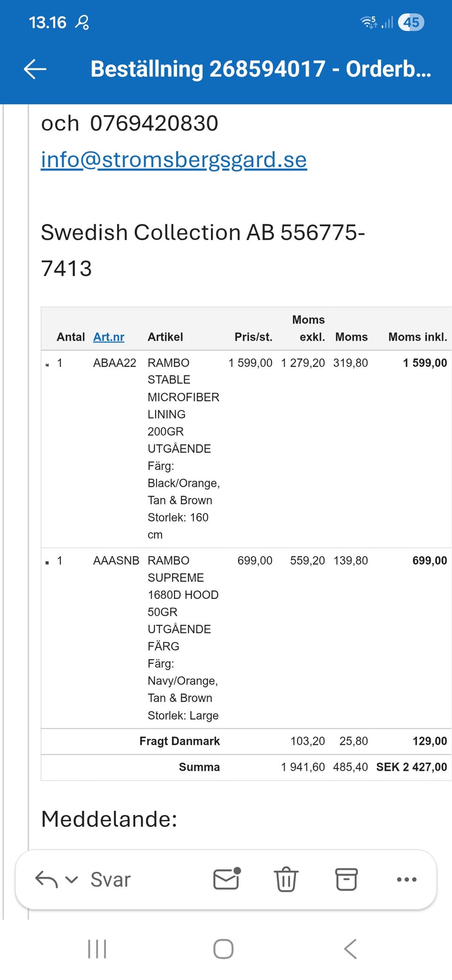Tap the back arrow in header

point(35,69)
